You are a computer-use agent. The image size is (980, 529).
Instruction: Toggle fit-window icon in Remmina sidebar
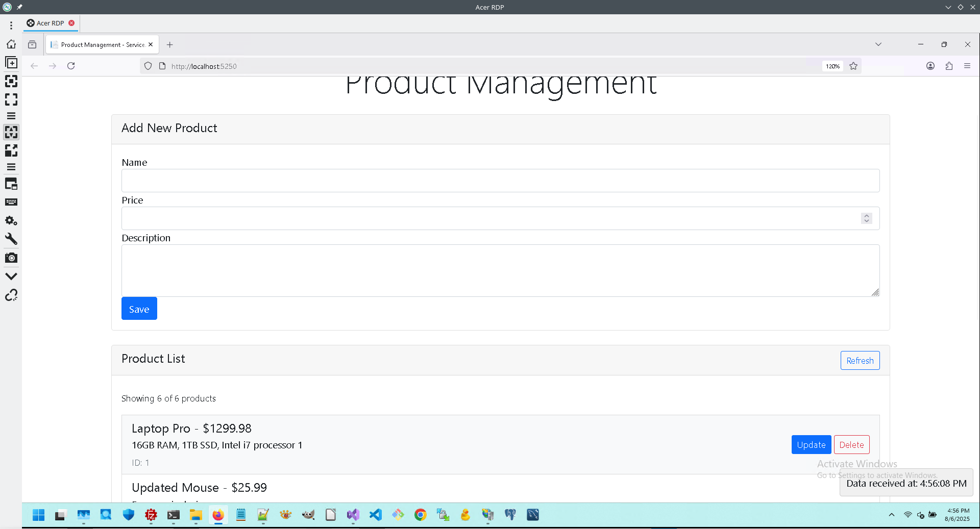(x=11, y=81)
